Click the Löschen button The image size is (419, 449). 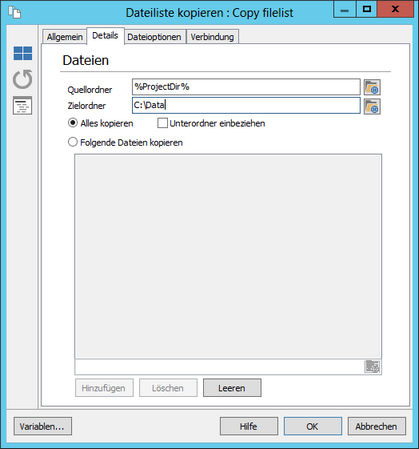(x=168, y=388)
